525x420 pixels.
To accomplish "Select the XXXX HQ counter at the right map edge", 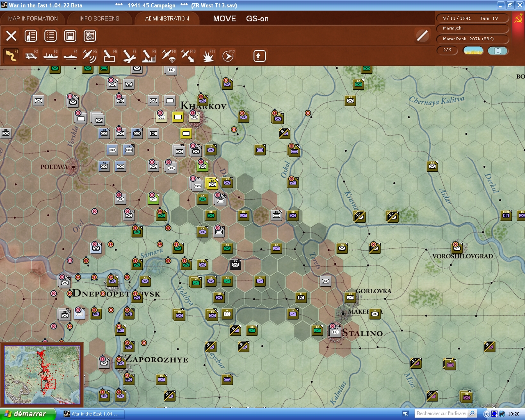I will coord(506,215).
